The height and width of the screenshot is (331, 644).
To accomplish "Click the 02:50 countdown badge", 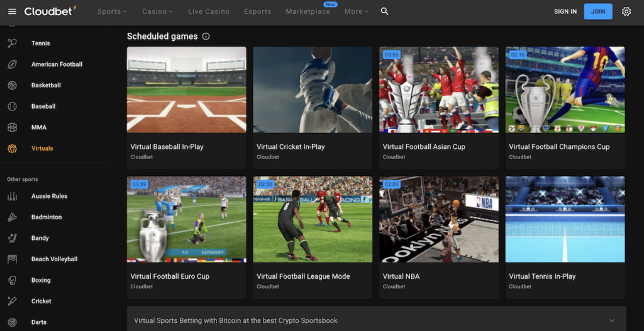I will pos(265,184).
